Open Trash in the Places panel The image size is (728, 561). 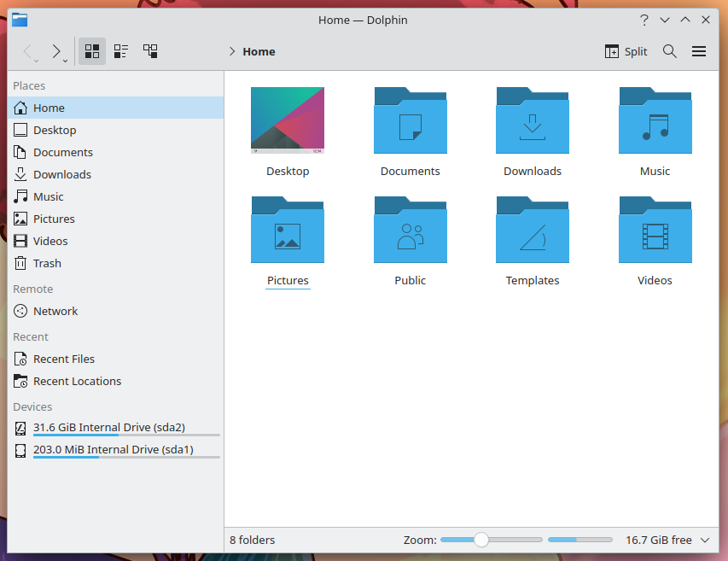tap(115, 263)
